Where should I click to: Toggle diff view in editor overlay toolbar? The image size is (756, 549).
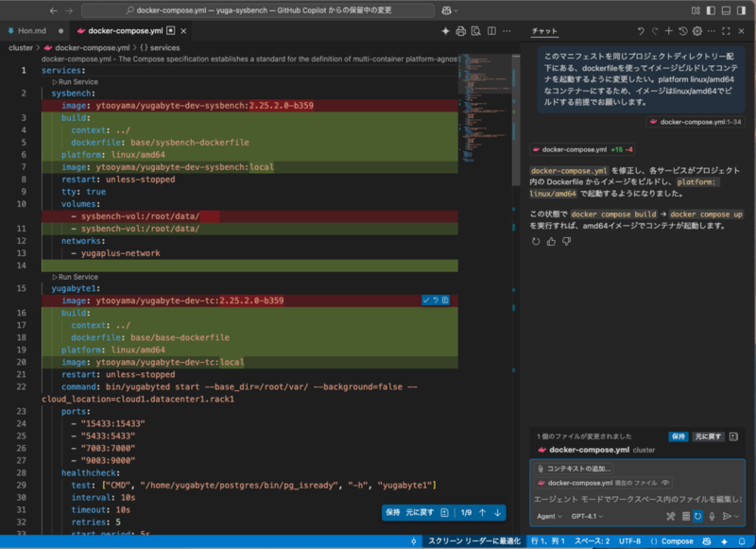444,512
